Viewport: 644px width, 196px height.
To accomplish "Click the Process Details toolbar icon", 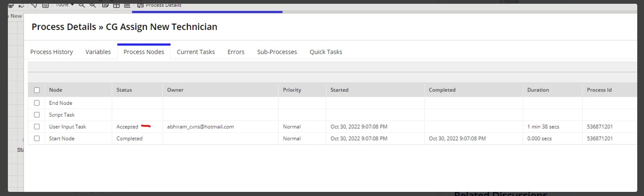I will (x=140, y=5).
